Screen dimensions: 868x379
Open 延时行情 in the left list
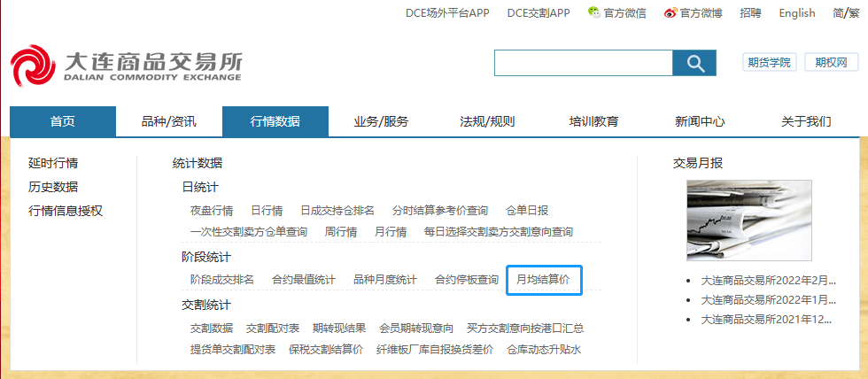coord(53,163)
